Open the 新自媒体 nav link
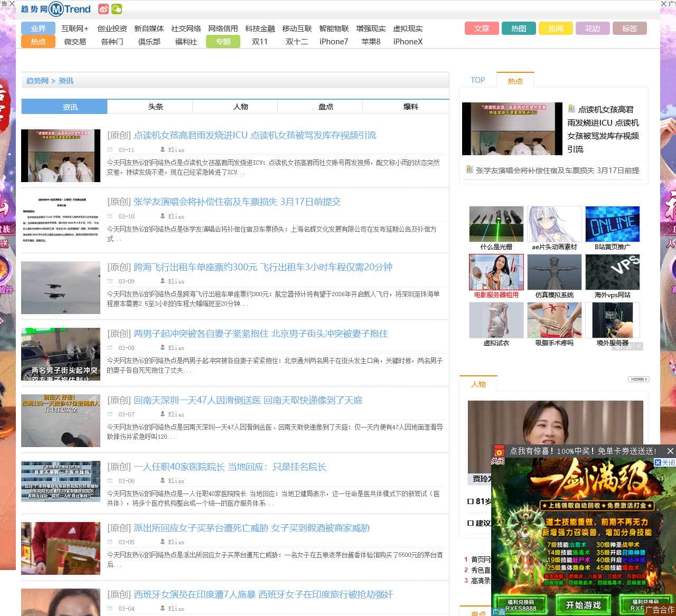The image size is (676, 616). [149, 29]
